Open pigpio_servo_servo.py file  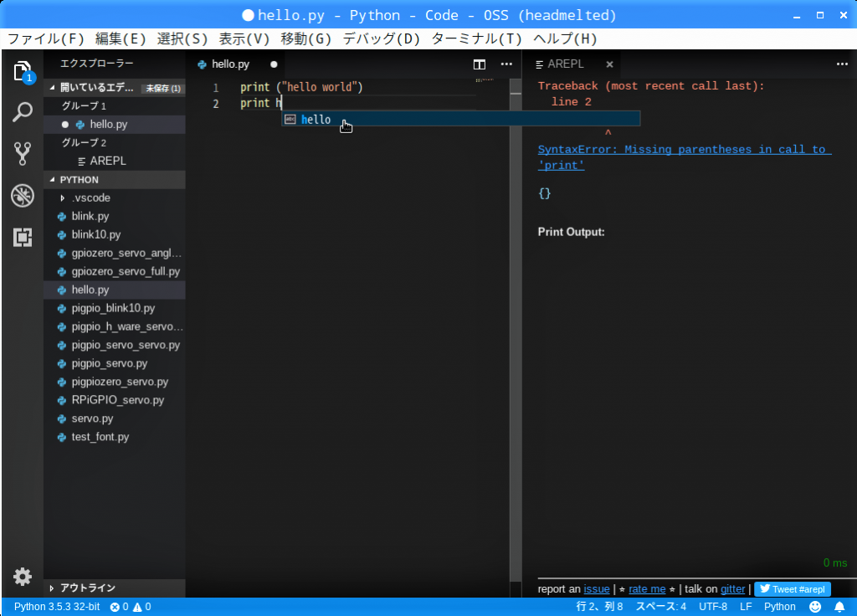tap(115, 346)
